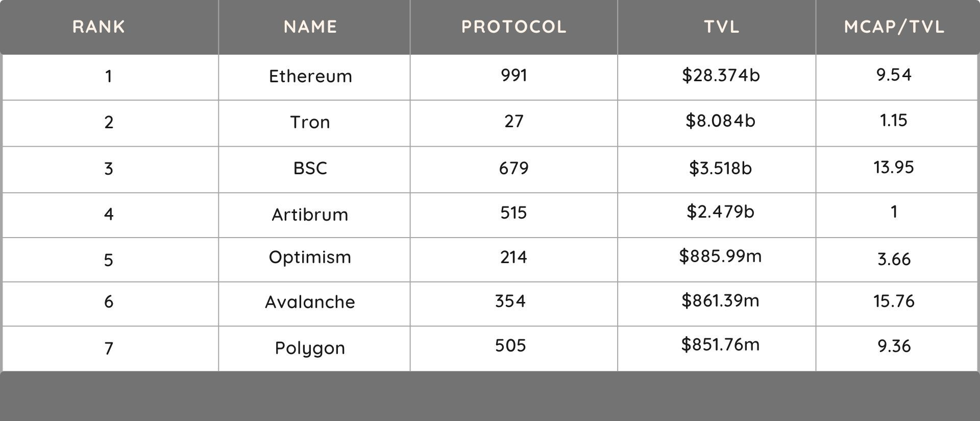This screenshot has width=980, height=421.
Task: Open the Artibrum row name
Action: point(310,214)
